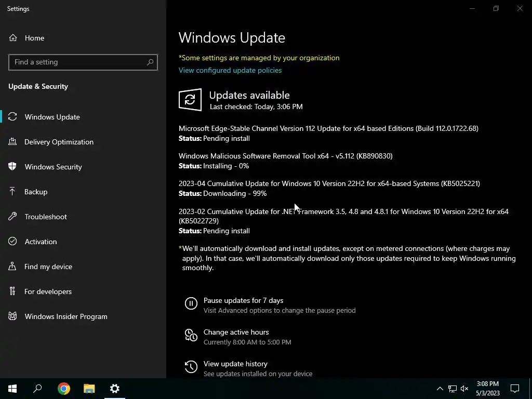Open Windows Insider Program

point(66,316)
